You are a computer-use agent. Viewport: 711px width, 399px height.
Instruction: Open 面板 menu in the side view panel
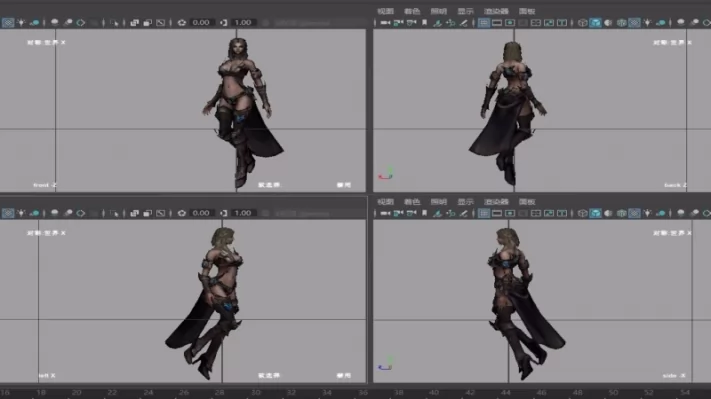(527, 201)
